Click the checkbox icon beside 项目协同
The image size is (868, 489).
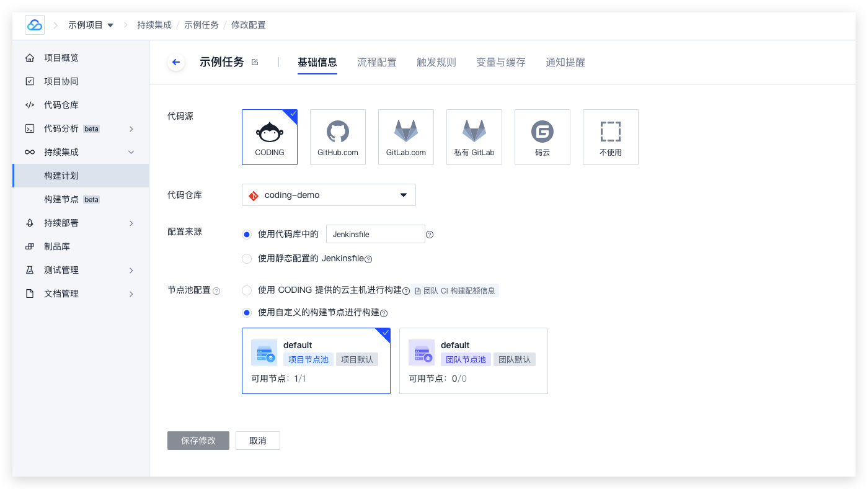click(30, 81)
